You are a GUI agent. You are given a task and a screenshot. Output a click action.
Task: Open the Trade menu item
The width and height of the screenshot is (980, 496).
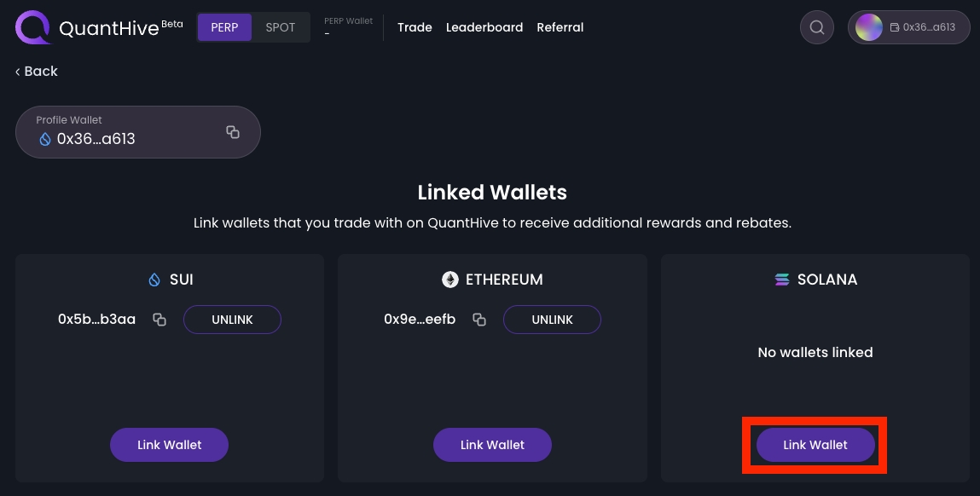415,27
